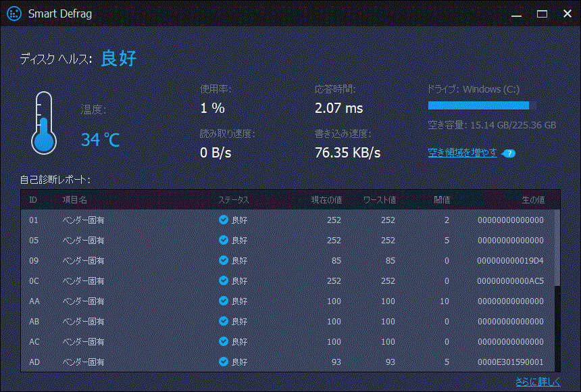Screen dimensions: 581x392
Task: Click the thermometer temperature icon
Action: click(44, 123)
